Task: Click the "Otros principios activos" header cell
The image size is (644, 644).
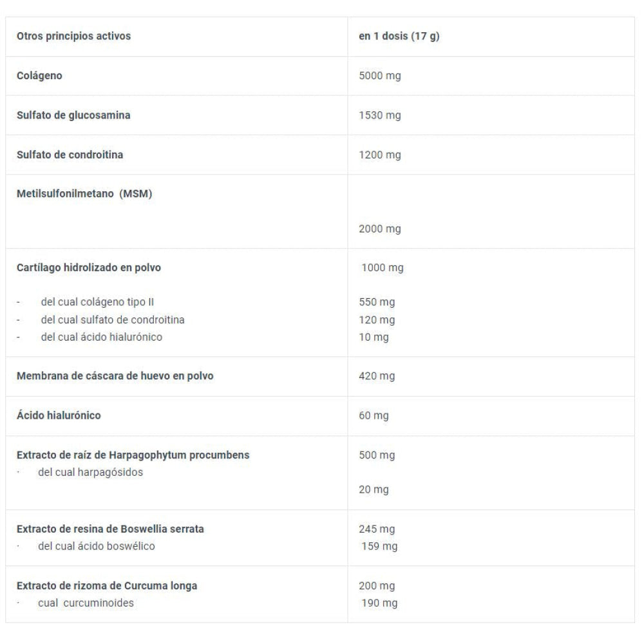Action: [73, 36]
